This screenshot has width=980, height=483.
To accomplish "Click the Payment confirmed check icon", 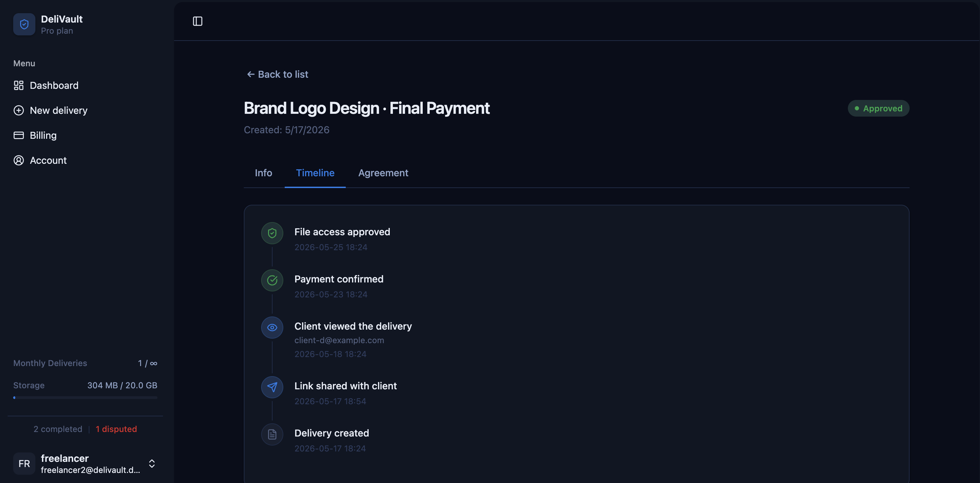I will [x=272, y=280].
